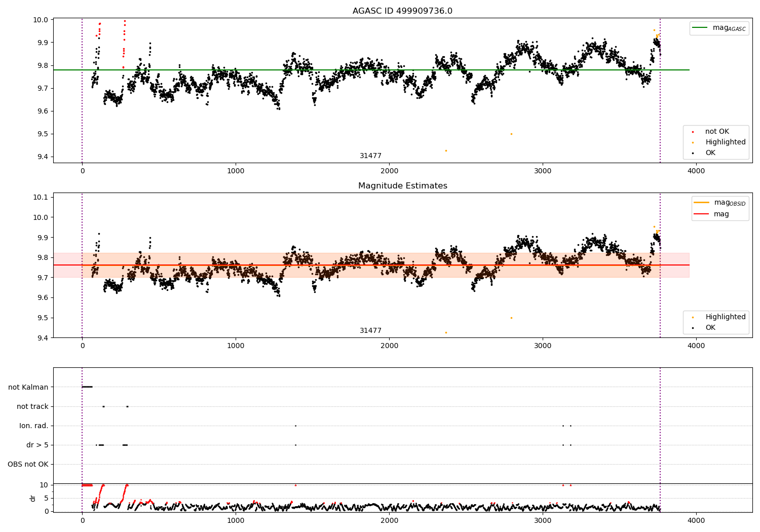Viewport: 760px width, 532px height.
Task: Click the 9.7 tick in Magnitude Estimates plot
Action: coord(44,278)
